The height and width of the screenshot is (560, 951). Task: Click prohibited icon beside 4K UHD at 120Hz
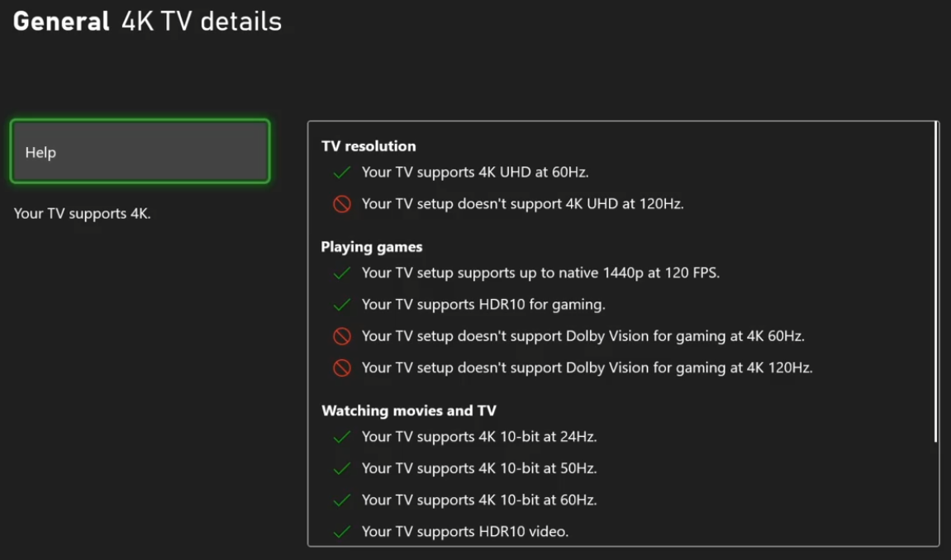(x=342, y=204)
